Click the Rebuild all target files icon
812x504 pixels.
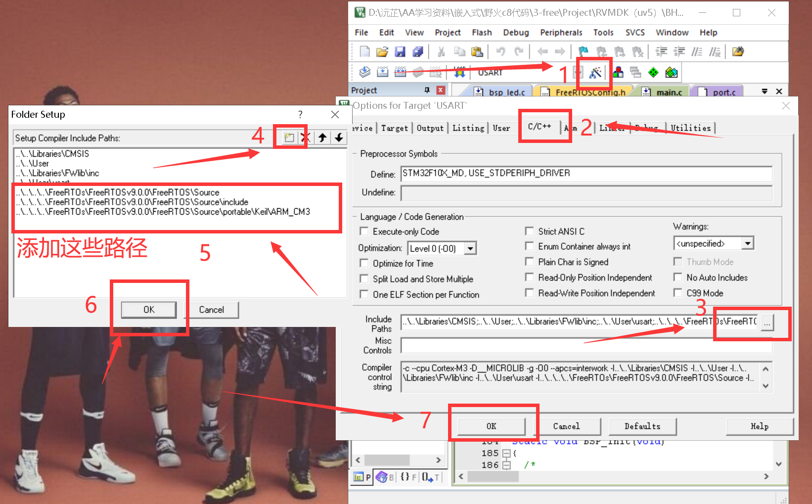pos(400,72)
